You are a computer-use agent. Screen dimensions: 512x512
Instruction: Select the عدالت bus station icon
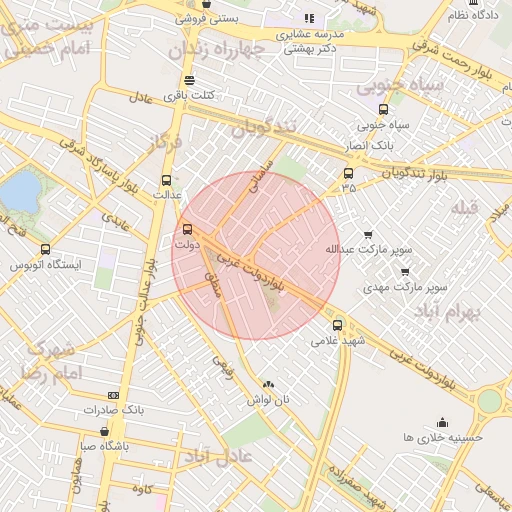166,180
